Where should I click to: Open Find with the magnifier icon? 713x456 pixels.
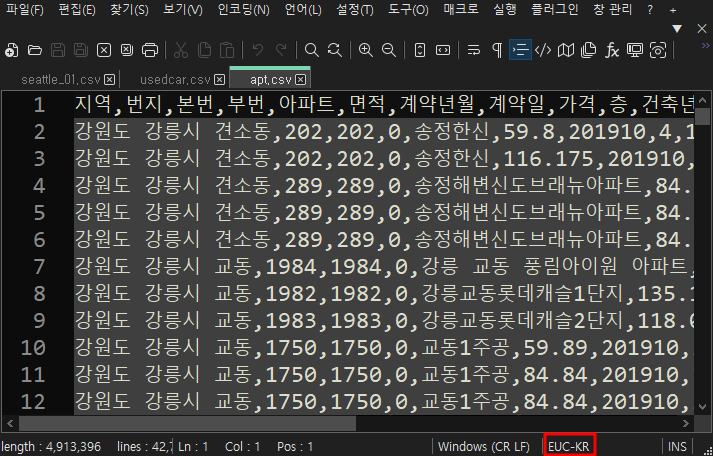point(311,50)
